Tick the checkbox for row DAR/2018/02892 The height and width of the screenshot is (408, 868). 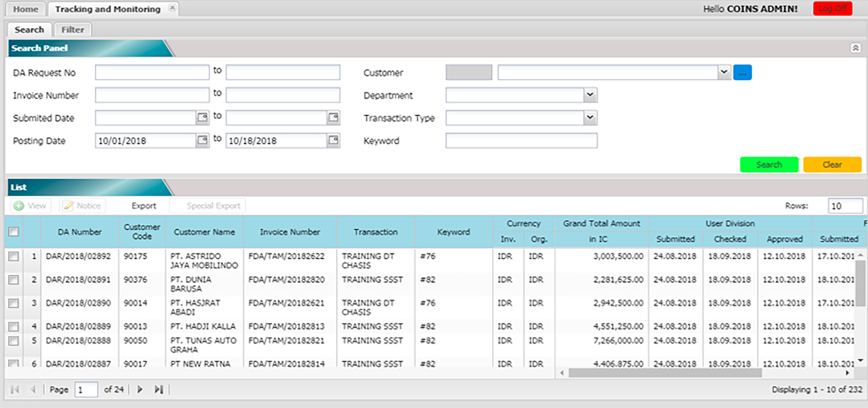coord(14,256)
